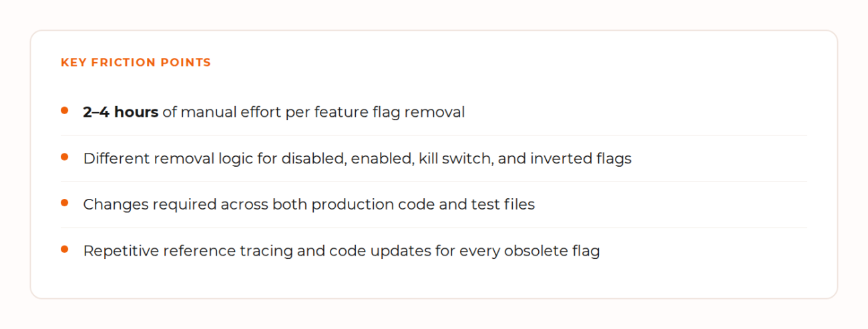Click the divider line below the 'Changes required' item

point(433,228)
